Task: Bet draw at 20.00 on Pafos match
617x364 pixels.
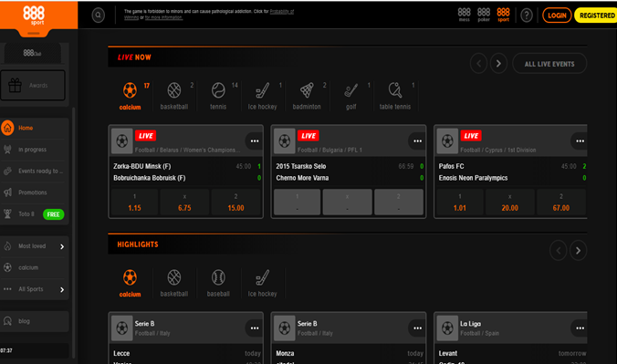Action: (510, 203)
